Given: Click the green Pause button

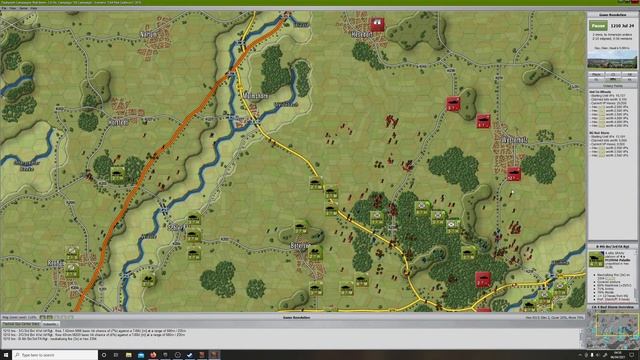Looking at the screenshot, I should (x=598, y=26).
